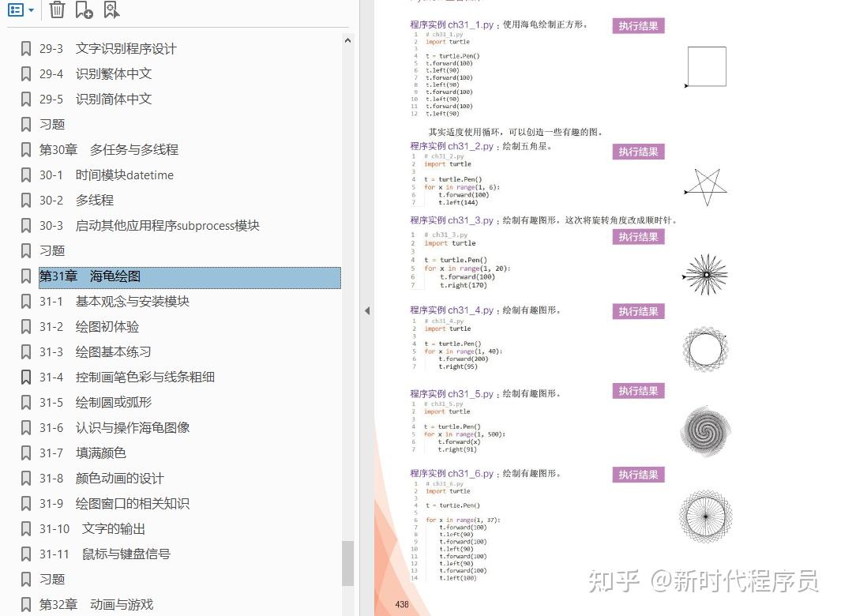
Task: Click 执行结果 label for ch31_5.py
Action: (638, 391)
